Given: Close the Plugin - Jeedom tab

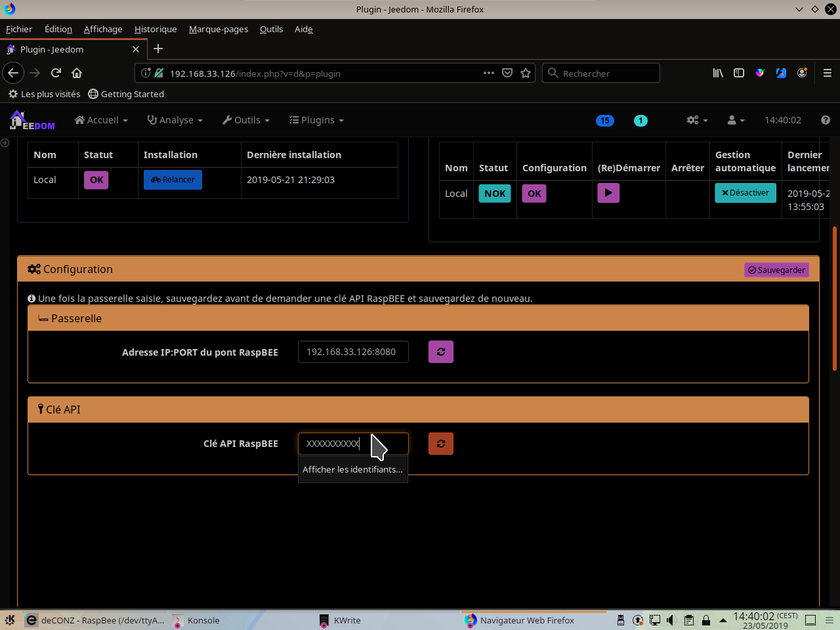Looking at the screenshot, I should point(136,49).
